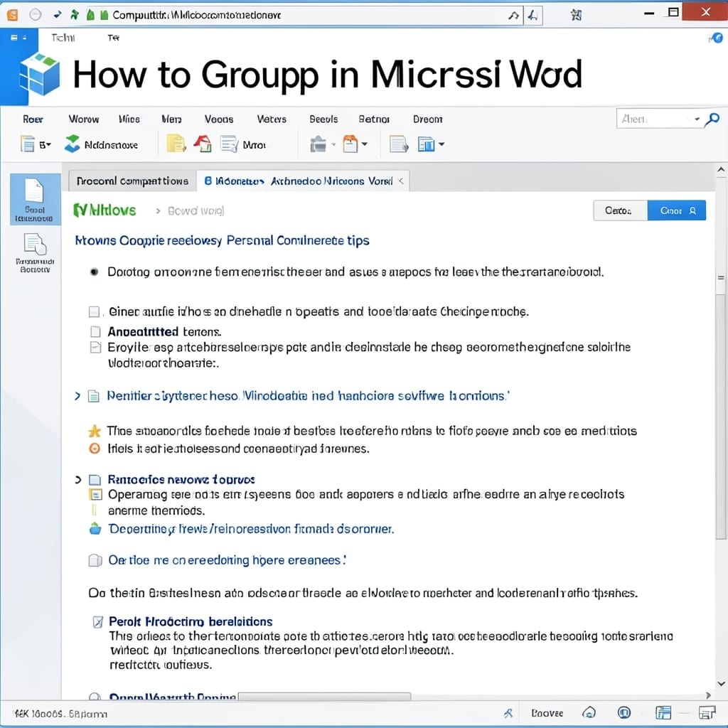Click the document icon with B dropdown
The image size is (728, 728).
pos(28,144)
